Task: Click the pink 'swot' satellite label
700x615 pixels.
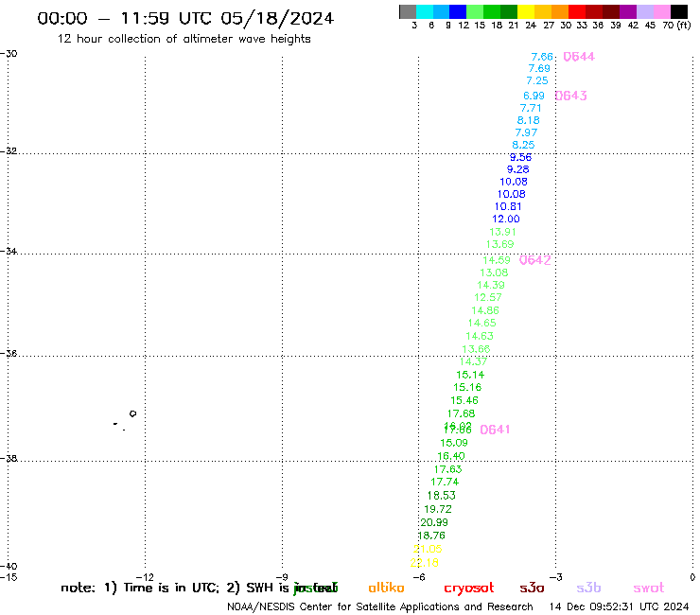Action: pyautogui.click(x=649, y=589)
